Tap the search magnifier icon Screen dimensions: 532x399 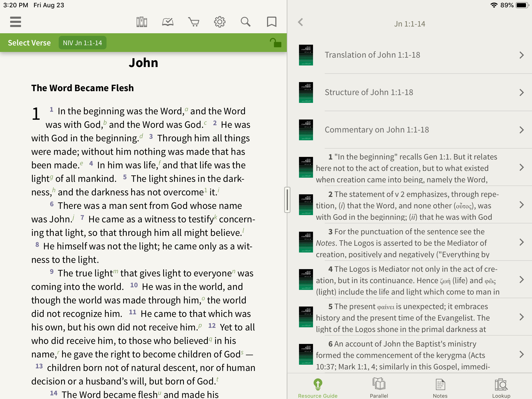pos(245,22)
